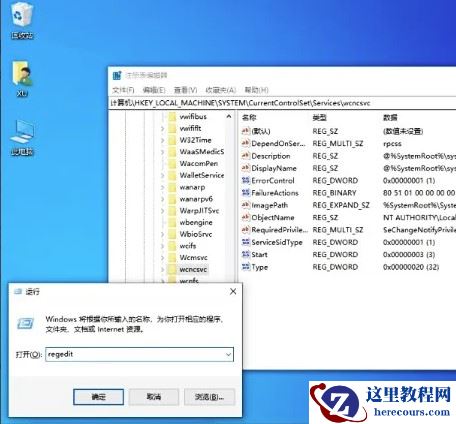
Task: Expand the W32Time tree node
Action: [x=163, y=140]
